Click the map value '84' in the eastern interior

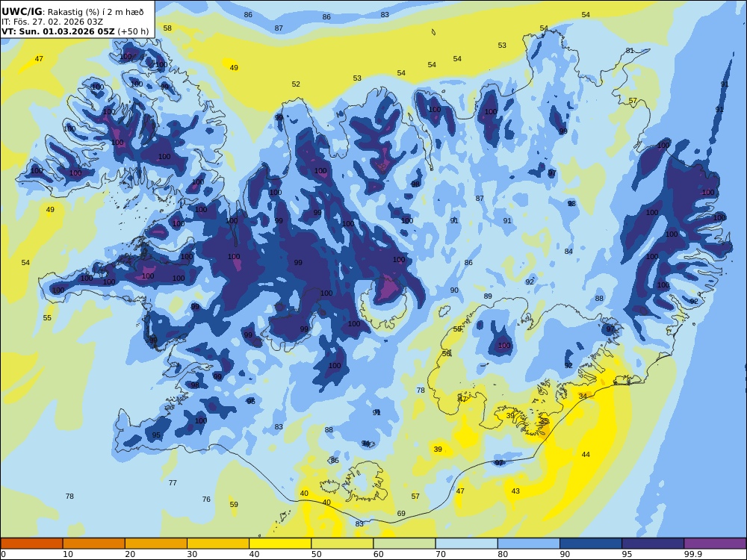click(x=568, y=252)
